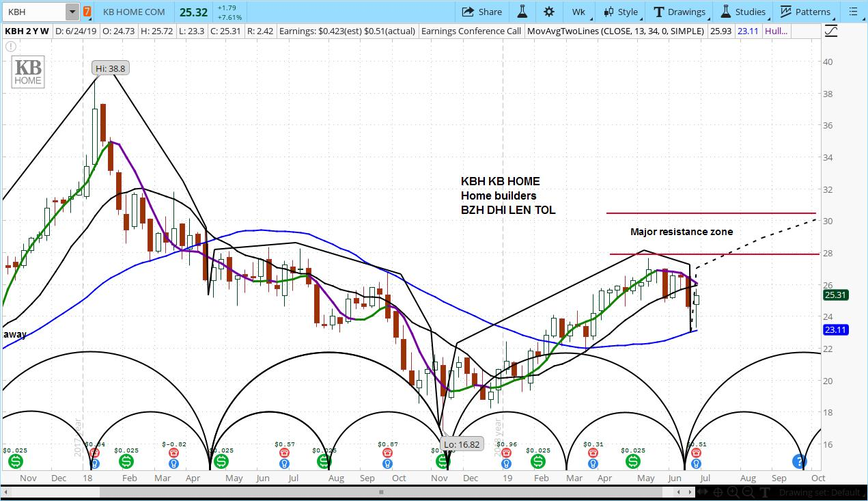868x501 pixels.
Task: Click the Earnings Conference Call label
Action: [x=471, y=31]
